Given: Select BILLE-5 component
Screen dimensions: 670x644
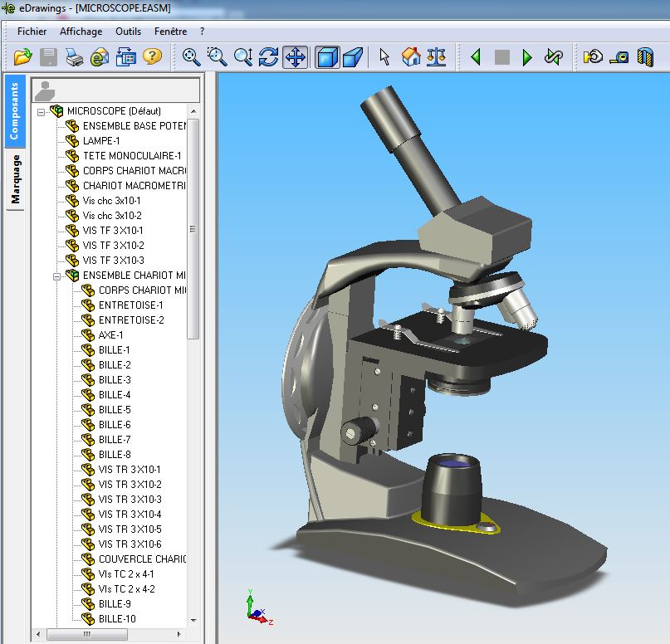Looking at the screenshot, I should (x=115, y=410).
